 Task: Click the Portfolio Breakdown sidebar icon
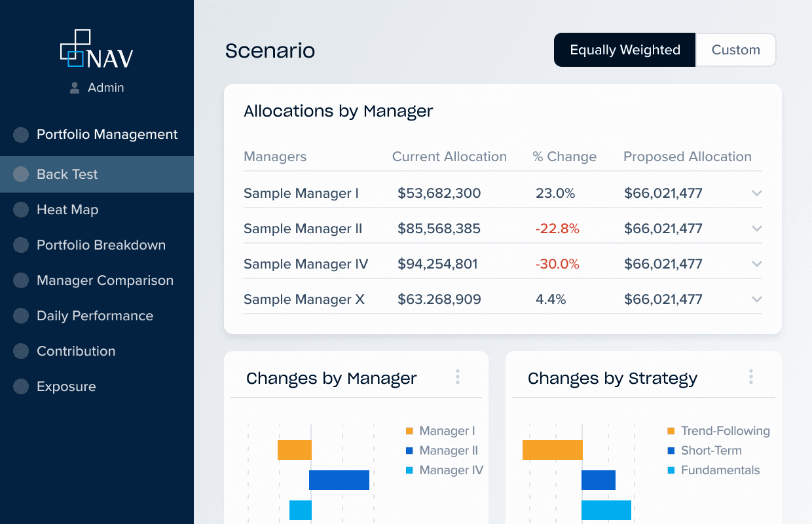point(19,245)
